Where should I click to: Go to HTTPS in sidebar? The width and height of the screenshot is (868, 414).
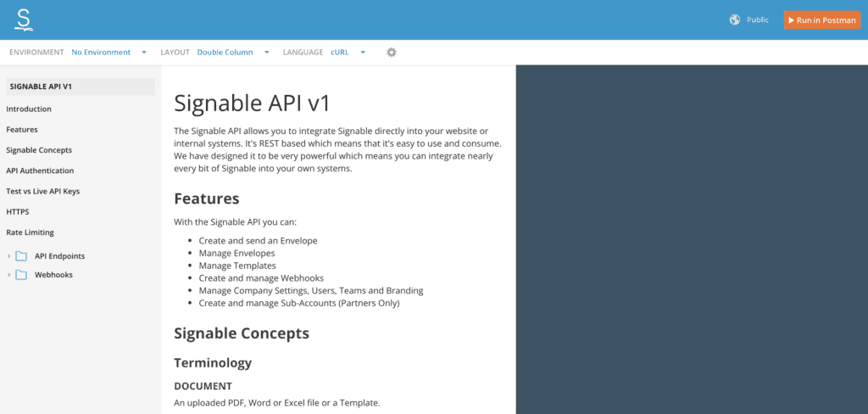[18, 212]
